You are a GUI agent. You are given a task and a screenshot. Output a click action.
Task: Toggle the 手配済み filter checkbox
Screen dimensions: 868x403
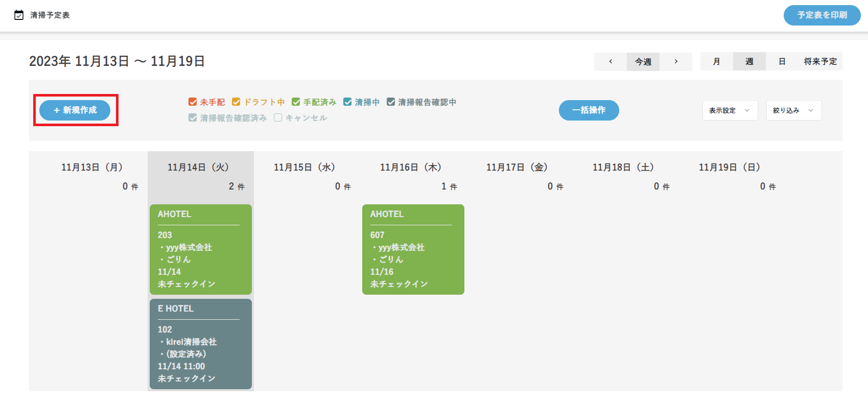pyautogui.click(x=296, y=102)
